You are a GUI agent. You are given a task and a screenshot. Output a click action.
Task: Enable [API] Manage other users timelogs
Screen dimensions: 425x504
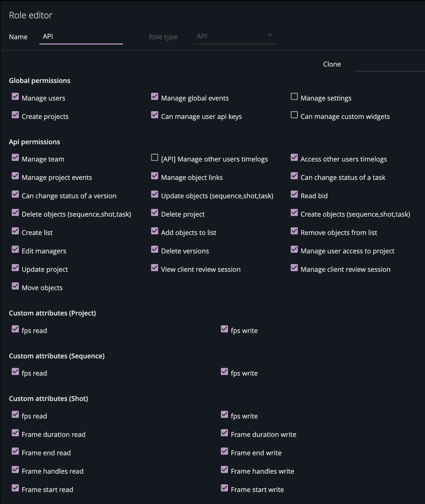tap(155, 158)
